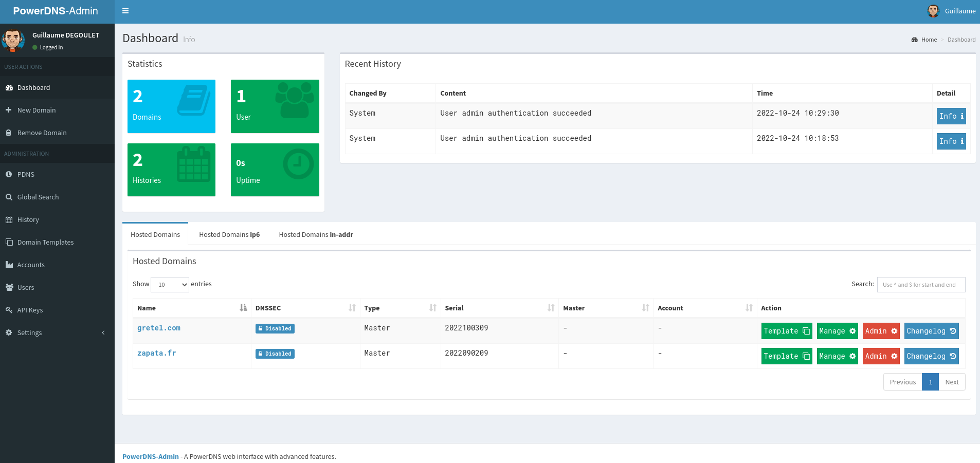
Task: Click Changelog button for zapata.fr
Action: click(x=931, y=357)
